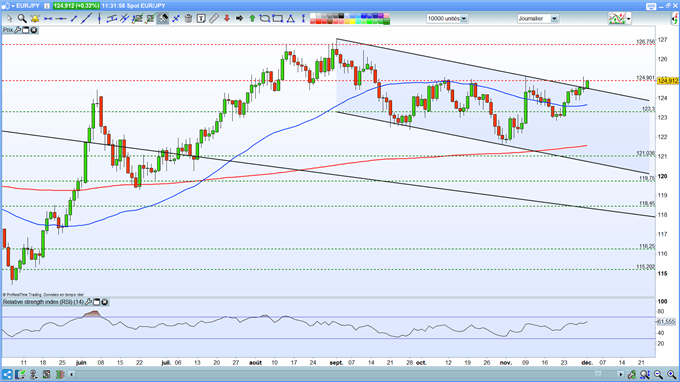680x382 pixels.
Task: Click the horizontal scrollbar right arrow
Action: pyautogui.click(x=621, y=374)
